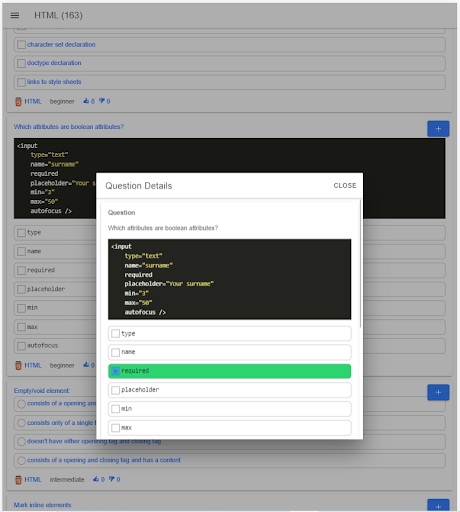Click the plus button beside boolean attributes question
Viewport: 460px width, 512px height.
438,129
